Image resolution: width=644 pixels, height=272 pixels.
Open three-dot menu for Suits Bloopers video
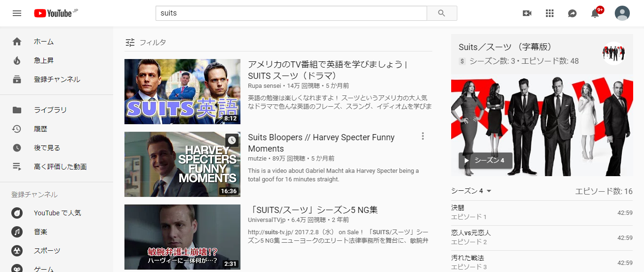422,136
